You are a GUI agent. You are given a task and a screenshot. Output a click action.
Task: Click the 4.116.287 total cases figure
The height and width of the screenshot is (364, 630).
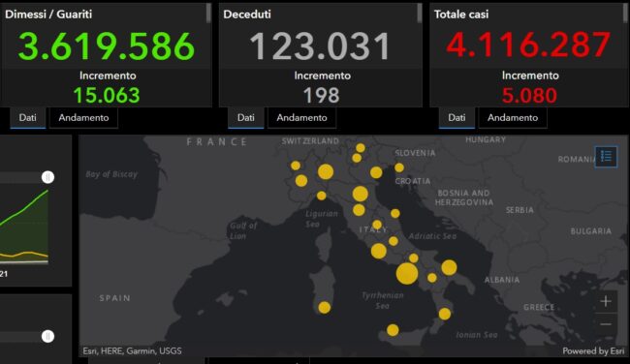pyautogui.click(x=529, y=45)
